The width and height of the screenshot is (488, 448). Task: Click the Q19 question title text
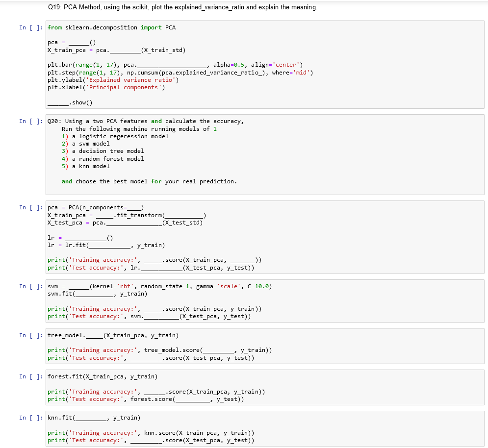click(183, 7)
